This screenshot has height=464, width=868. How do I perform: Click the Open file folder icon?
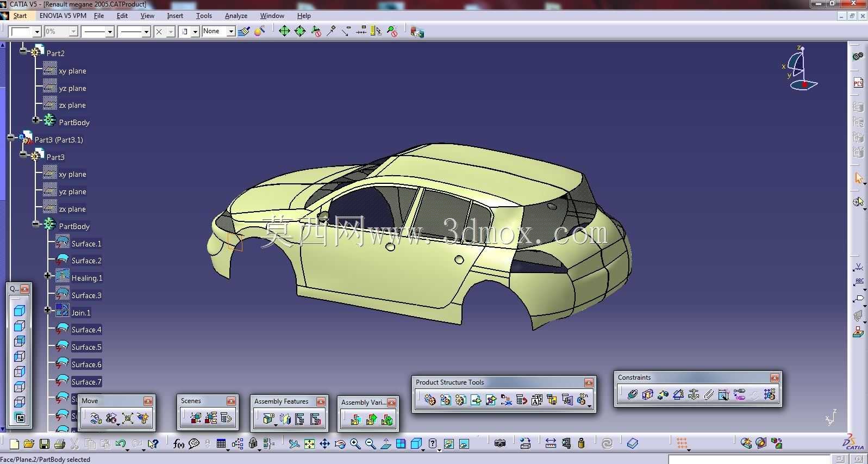click(29, 444)
